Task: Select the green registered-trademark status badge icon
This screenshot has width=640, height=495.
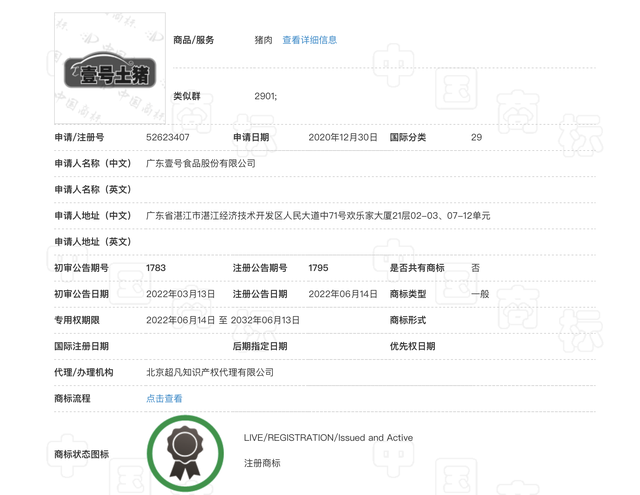Action: (x=185, y=453)
